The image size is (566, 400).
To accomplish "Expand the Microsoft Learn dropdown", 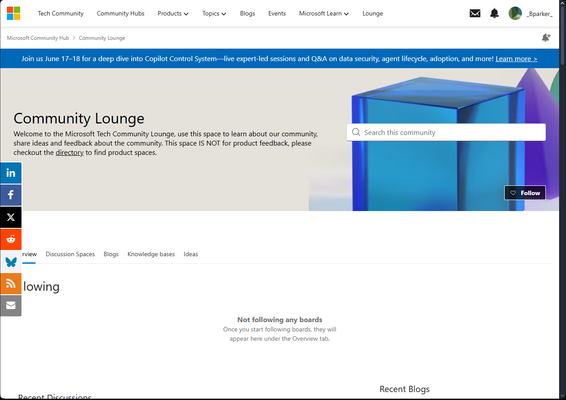I will (323, 14).
